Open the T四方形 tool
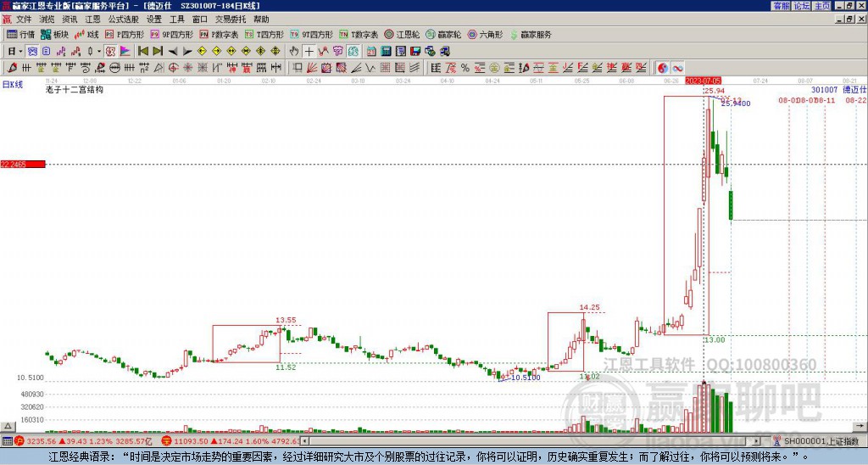Screen dimensions: 868x465 [x=264, y=34]
